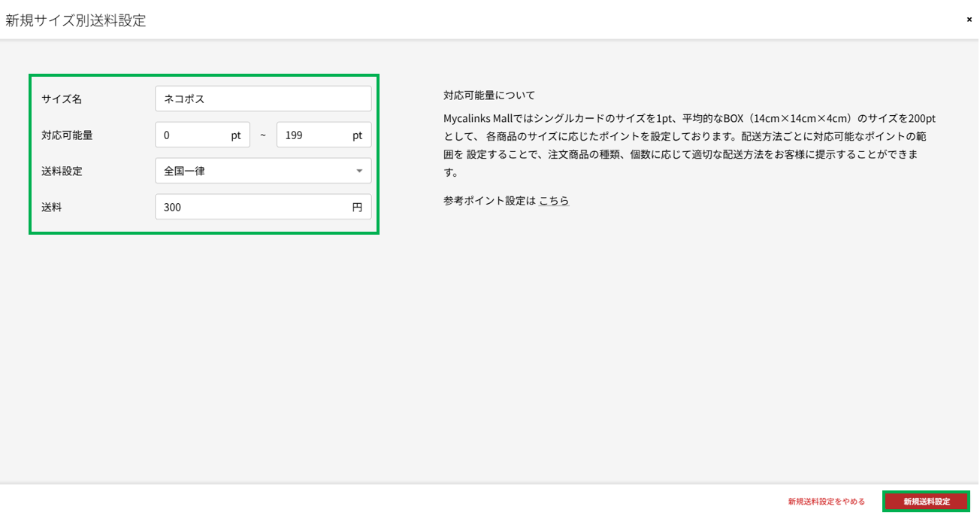Click the サイズ名 field containing ネコポス
980x516 pixels.
pos(263,99)
